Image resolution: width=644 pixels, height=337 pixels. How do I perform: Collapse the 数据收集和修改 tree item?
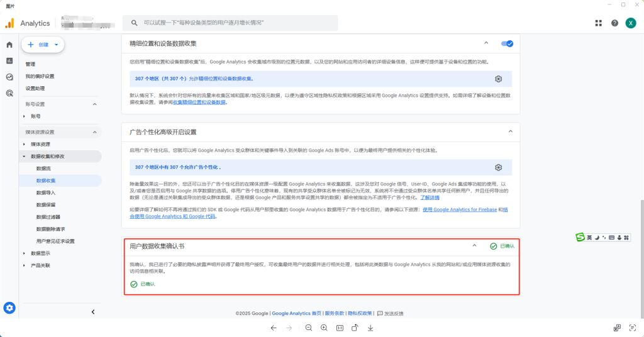pos(24,157)
